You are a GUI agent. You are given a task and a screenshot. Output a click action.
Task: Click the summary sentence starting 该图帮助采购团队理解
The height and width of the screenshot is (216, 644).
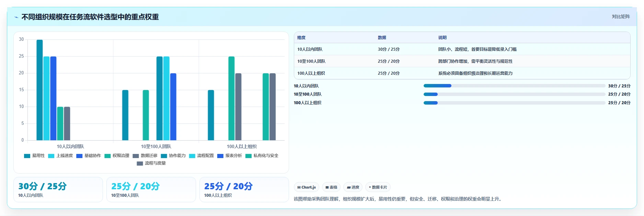(399, 199)
